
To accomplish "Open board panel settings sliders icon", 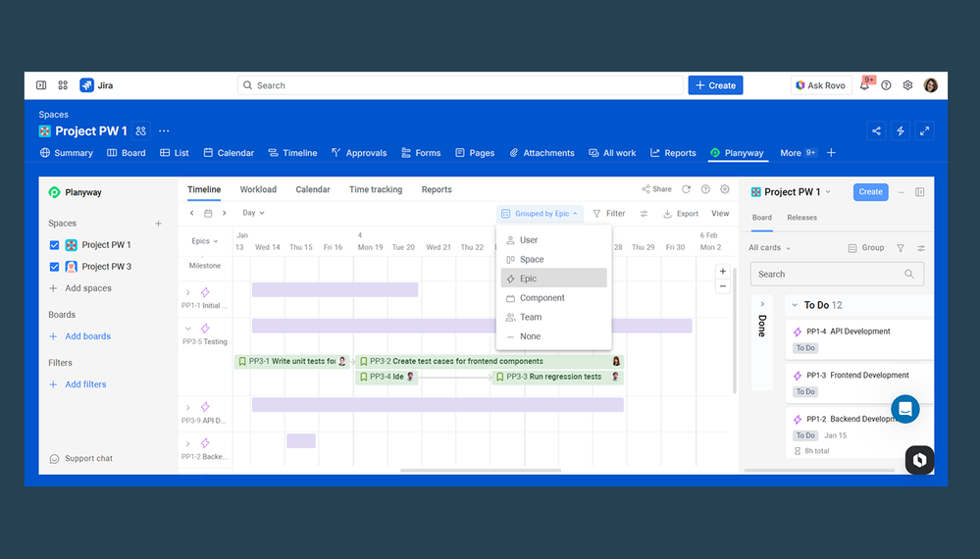I will [x=921, y=248].
